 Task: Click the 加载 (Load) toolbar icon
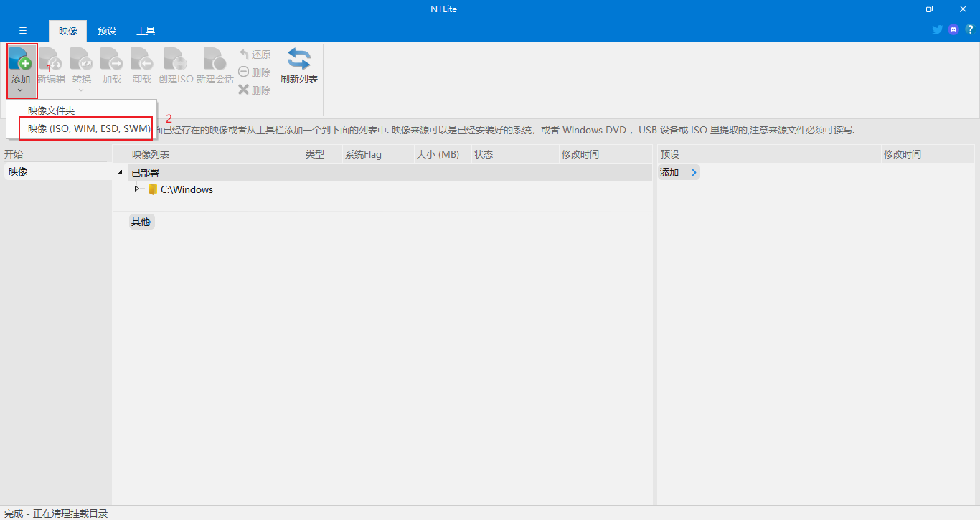click(x=112, y=60)
